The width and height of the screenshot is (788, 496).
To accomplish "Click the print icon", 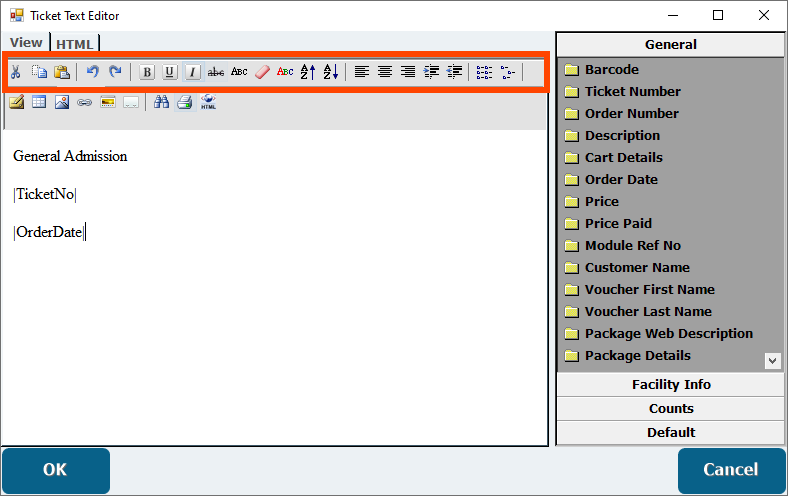I will coord(185,102).
